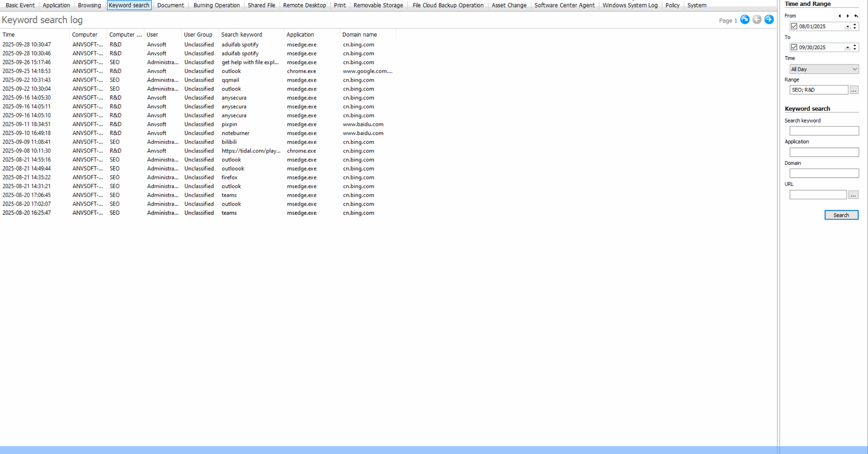Click the right triangle above From date
This screenshot has height=454, width=868.
tap(847, 16)
